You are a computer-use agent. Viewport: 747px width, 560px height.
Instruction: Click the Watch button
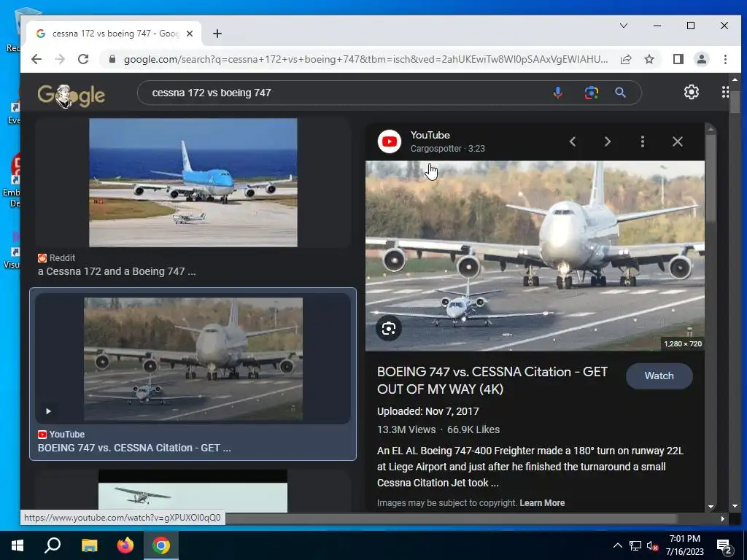tap(659, 376)
